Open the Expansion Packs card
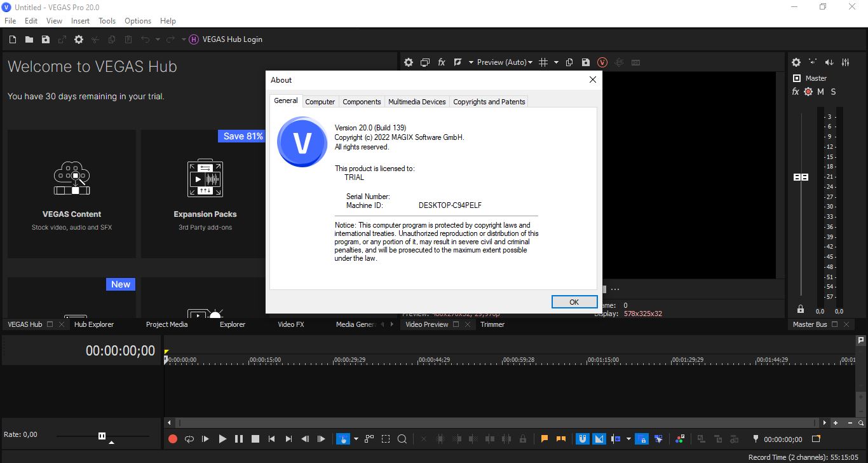This screenshot has height=463, width=868. click(x=203, y=194)
